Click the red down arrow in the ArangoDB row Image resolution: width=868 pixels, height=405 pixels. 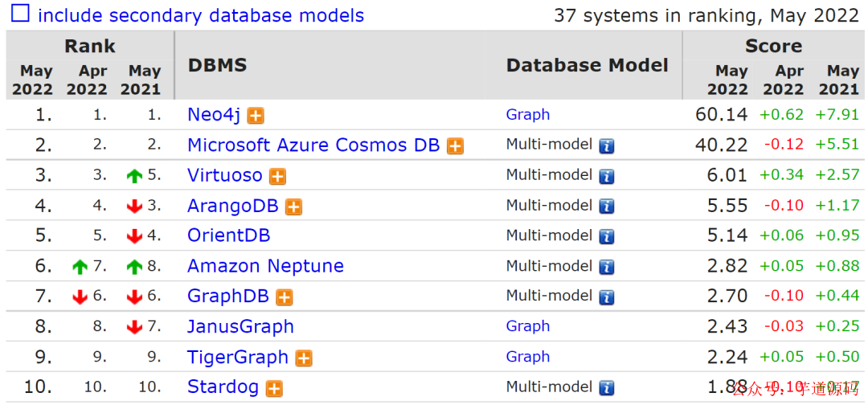[x=134, y=207]
